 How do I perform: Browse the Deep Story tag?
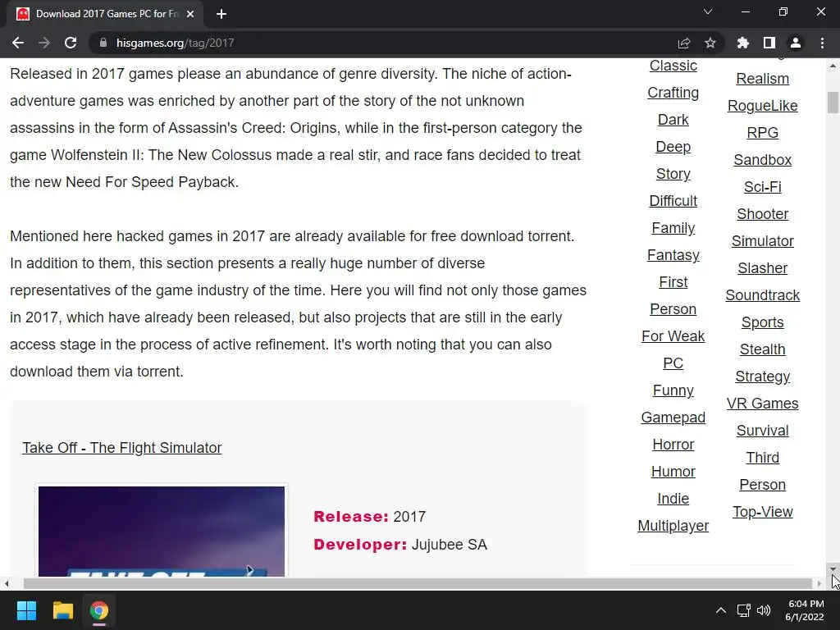(673, 160)
